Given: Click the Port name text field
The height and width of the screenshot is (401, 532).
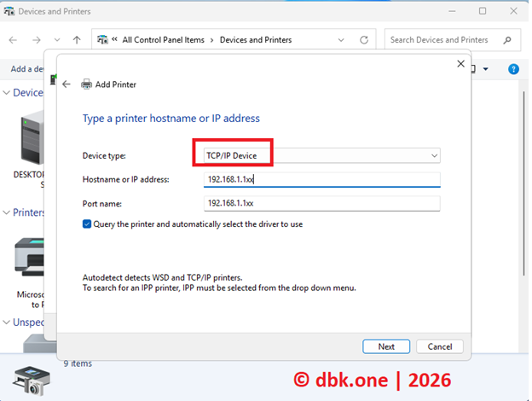Looking at the screenshot, I should click(x=321, y=203).
